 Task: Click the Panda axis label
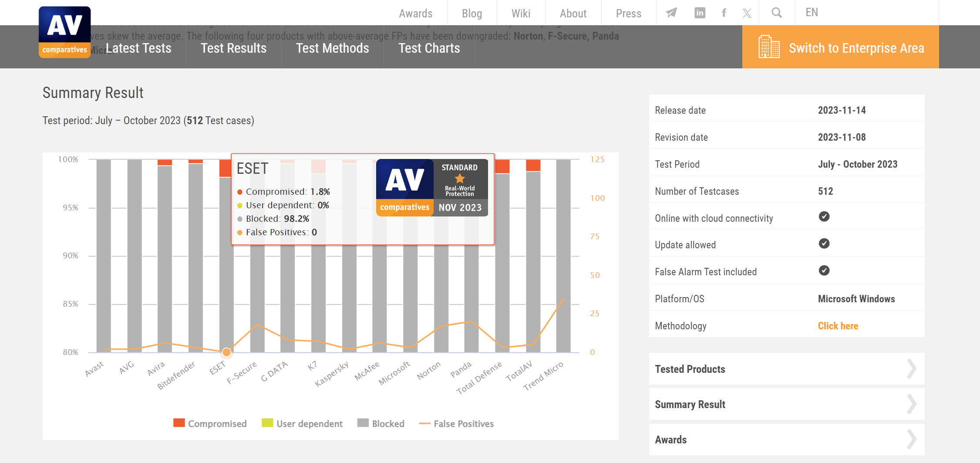tap(461, 369)
